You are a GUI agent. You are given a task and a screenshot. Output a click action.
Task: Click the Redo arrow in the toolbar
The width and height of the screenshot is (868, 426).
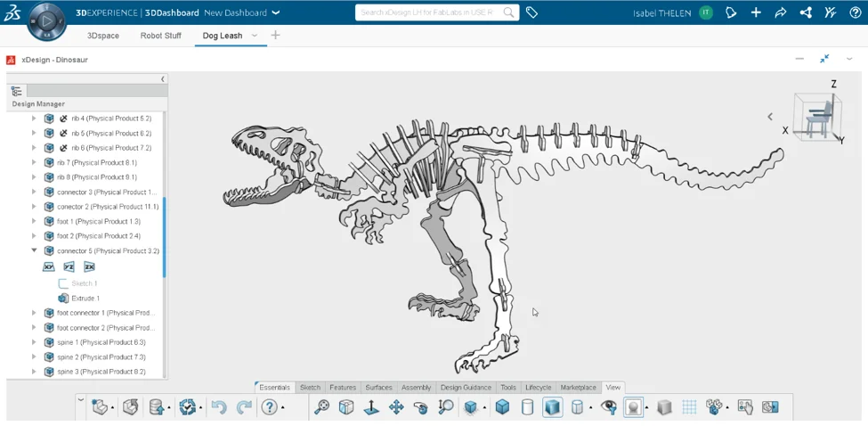244,407
